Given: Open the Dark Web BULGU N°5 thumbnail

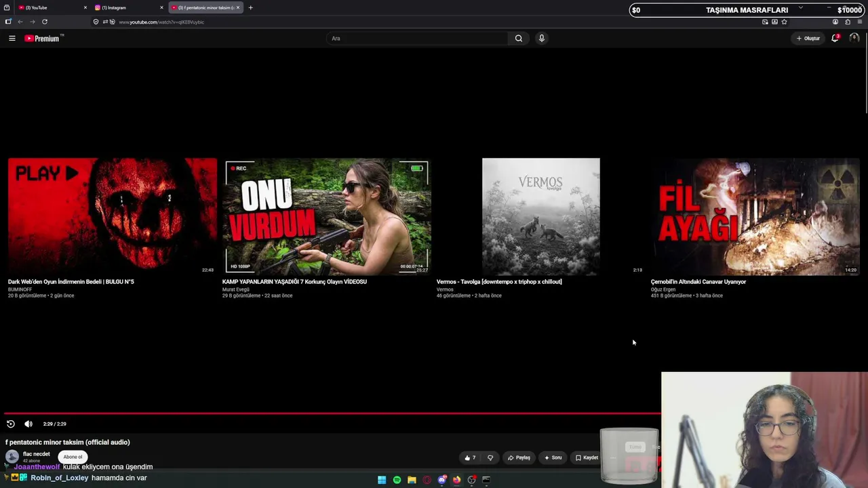Looking at the screenshot, I should [113, 217].
